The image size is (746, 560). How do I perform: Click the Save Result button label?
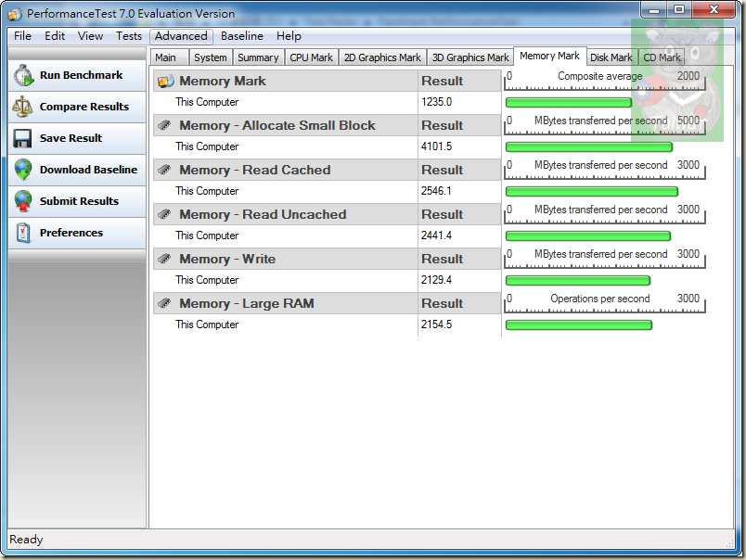(x=71, y=138)
